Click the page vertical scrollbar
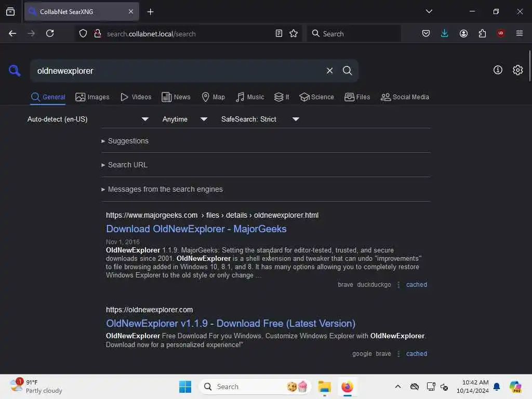Viewport: 532px width, 399px height. click(x=529, y=66)
